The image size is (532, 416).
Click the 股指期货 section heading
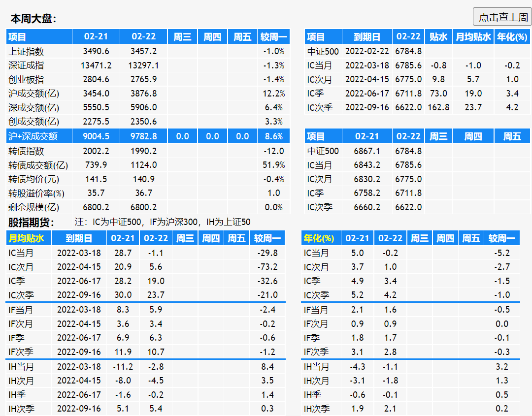31,223
